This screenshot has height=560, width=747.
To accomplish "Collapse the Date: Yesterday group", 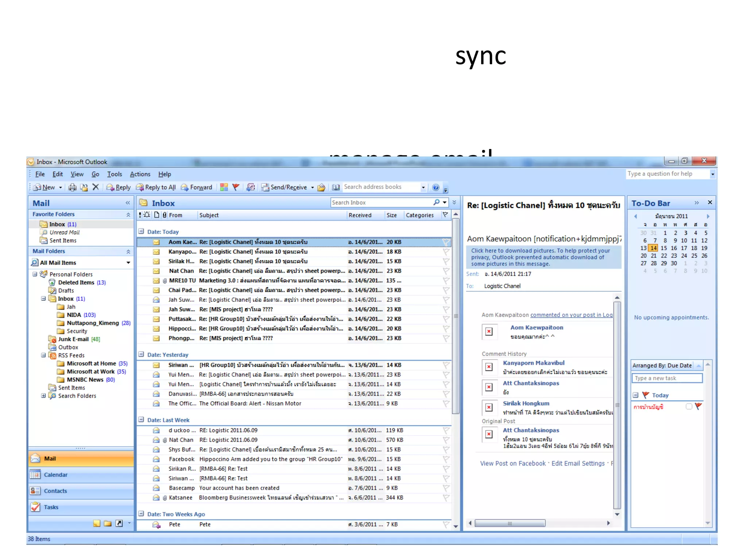I will (x=142, y=354).
